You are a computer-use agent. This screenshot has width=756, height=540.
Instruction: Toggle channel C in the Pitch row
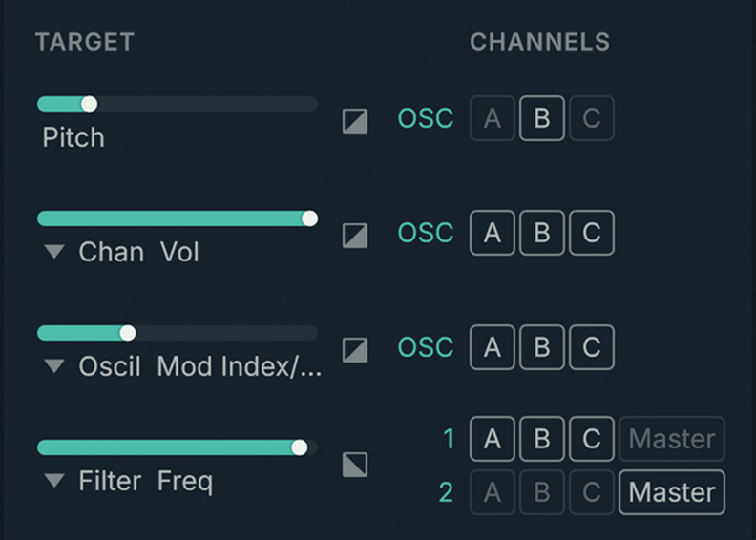click(592, 119)
